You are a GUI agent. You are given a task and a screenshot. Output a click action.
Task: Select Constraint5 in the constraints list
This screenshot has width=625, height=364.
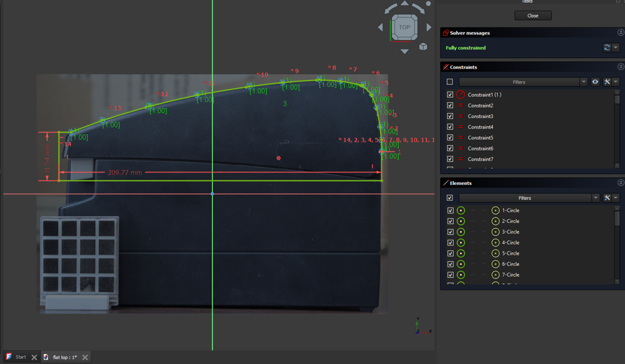[481, 137]
